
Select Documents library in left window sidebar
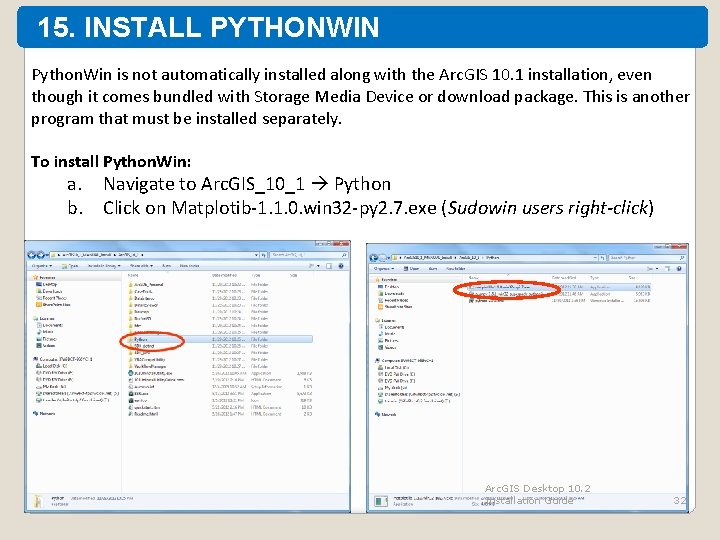[49, 325]
